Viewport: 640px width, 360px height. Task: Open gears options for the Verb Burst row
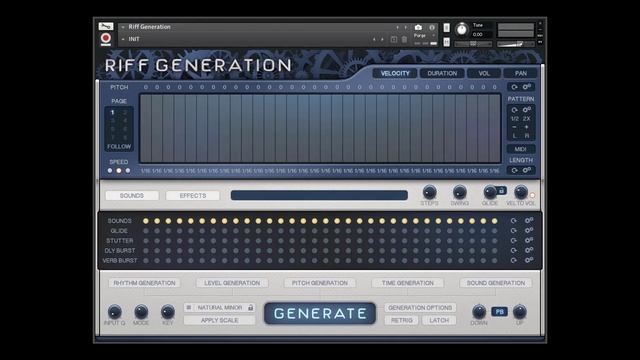[529, 260]
